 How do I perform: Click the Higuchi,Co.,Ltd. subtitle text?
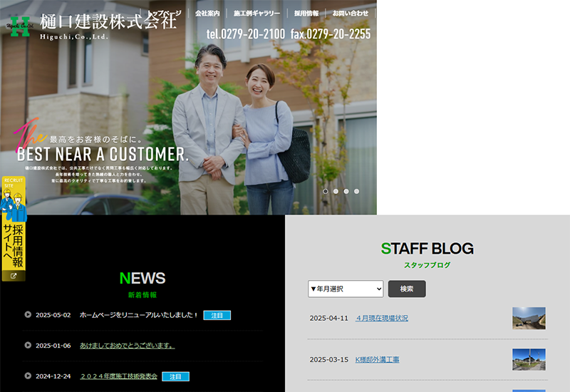(x=74, y=37)
